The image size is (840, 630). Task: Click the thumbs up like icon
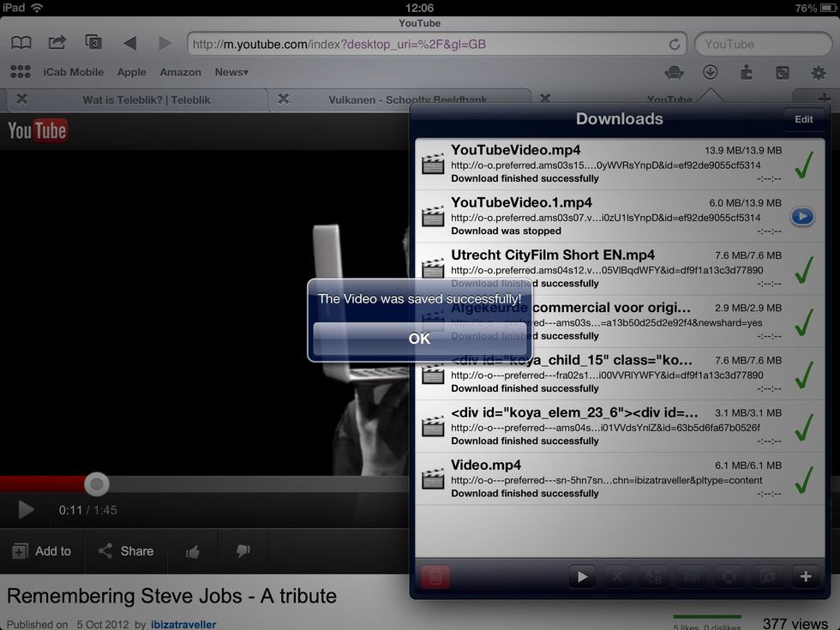coord(192,551)
